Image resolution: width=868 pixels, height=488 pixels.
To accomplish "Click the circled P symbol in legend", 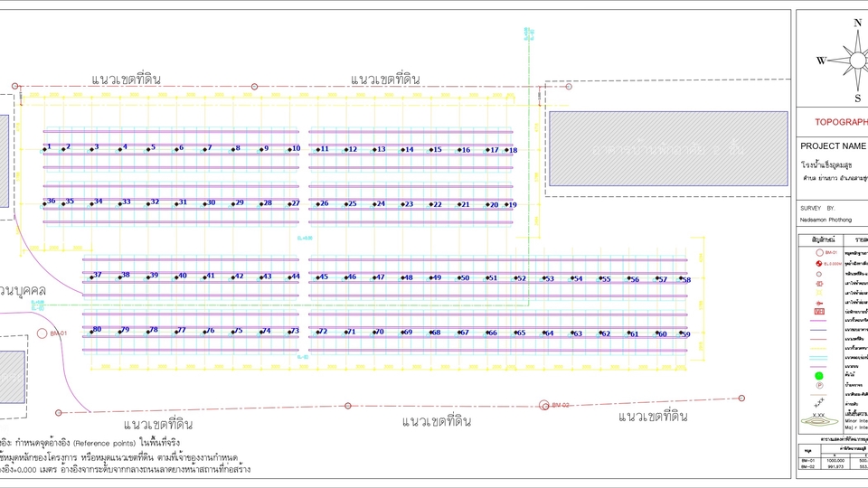I will (x=819, y=384).
